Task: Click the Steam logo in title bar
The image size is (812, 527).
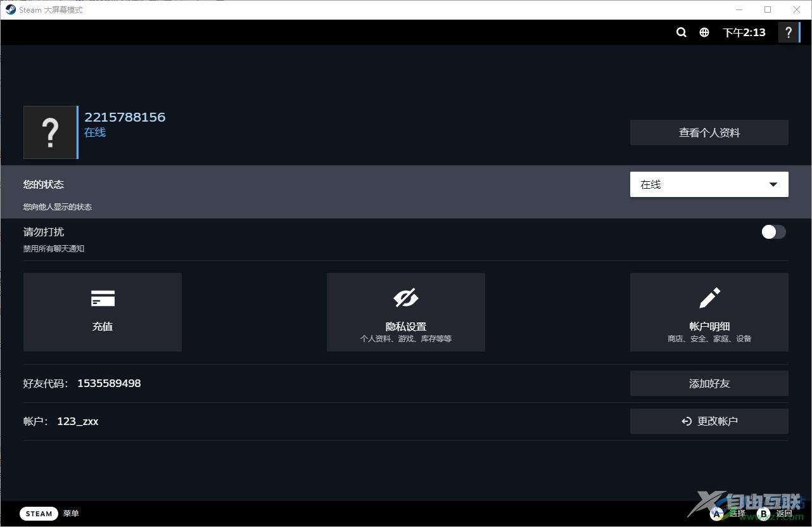Action: pos(11,10)
